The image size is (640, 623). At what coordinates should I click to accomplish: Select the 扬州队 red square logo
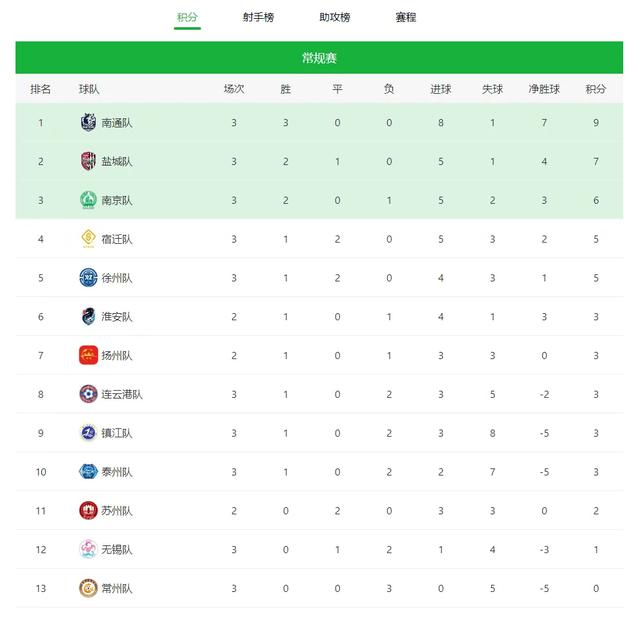pyautogui.click(x=88, y=355)
